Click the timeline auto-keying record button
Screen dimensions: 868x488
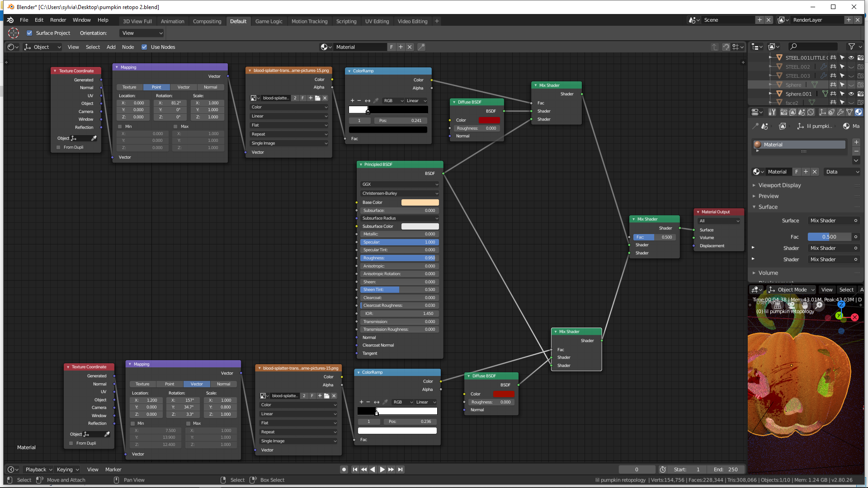pos(344,469)
